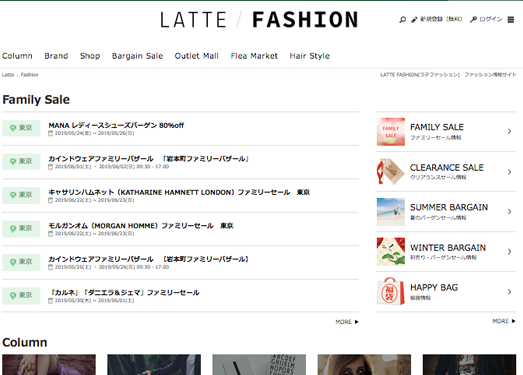The height and width of the screenshot is (375, 523).
Task: Click the ログイン login link
Action: 491,19
